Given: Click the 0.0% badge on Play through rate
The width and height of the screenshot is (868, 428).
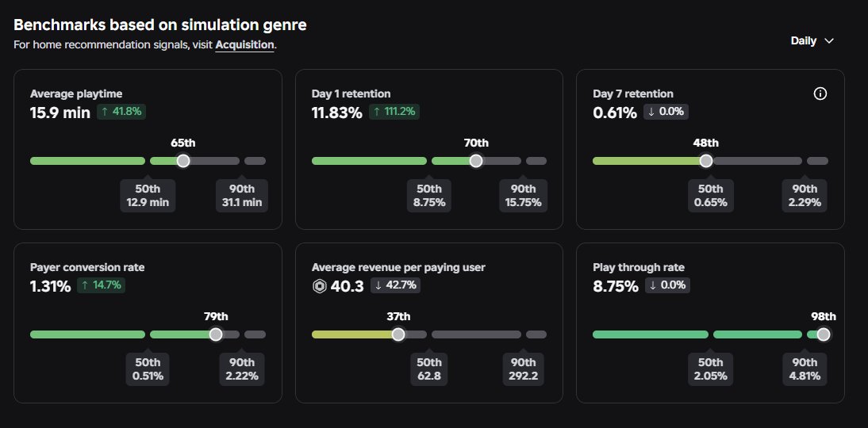Looking at the screenshot, I should click(x=667, y=285).
